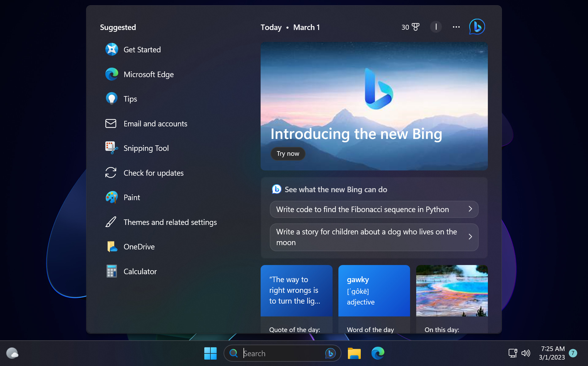Click the volume speaker icon in the system tray
The width and height of the screenshot is (588, 366).
pyautogui.click(x=526, y=353)
